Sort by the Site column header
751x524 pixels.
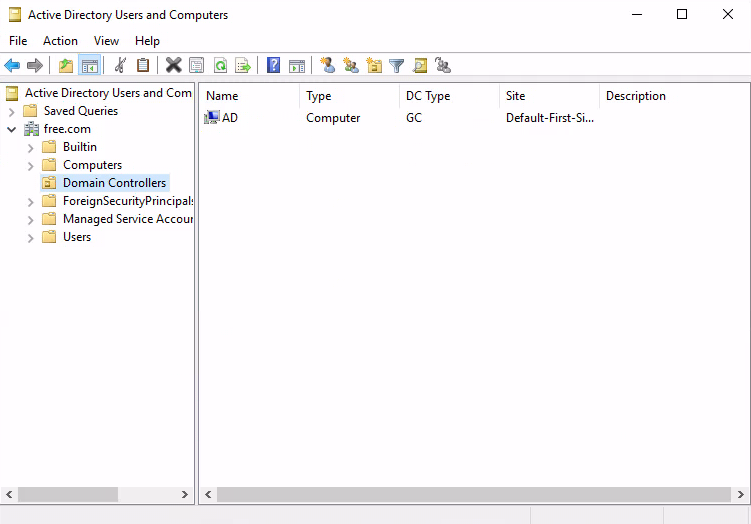pyautogui.click(x=549, y=96)
